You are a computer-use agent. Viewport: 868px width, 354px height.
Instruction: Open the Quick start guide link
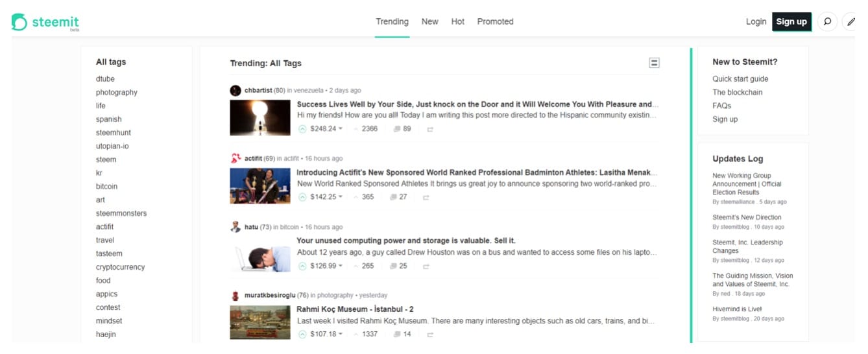pyautogui.click(x=740, y=79)
